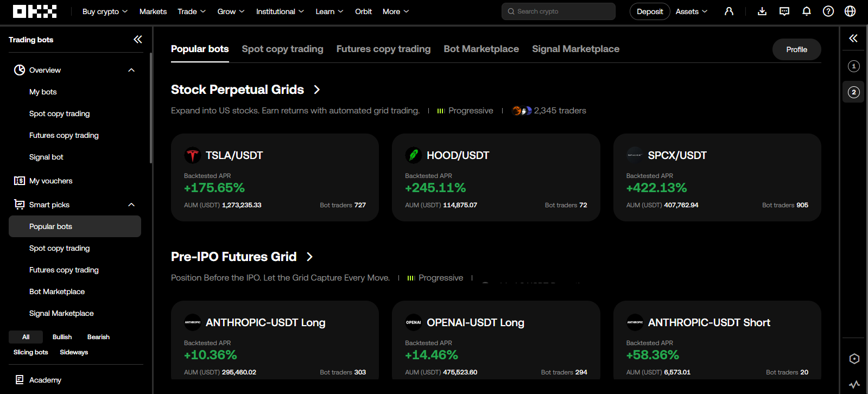Open Stock Perpetual Grids arrow
This screenshot has height=394, width=868.
(x=317, y=90)
